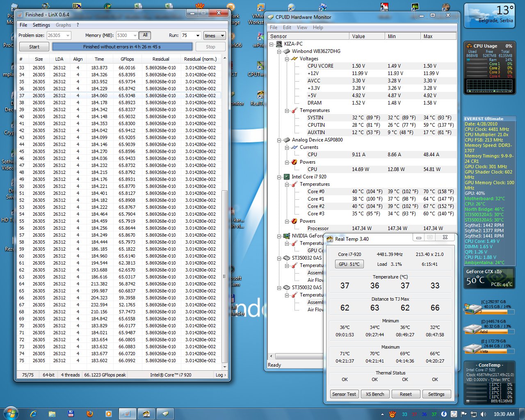This screenshot has width=525, height=420.
Task: Collapse the Voltages tree node
Action: pos(287,59)
